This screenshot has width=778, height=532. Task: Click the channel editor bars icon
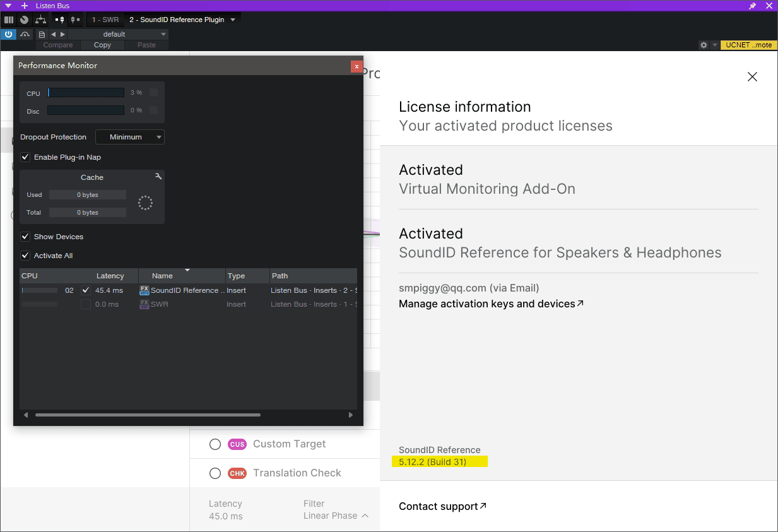[9, 20]
